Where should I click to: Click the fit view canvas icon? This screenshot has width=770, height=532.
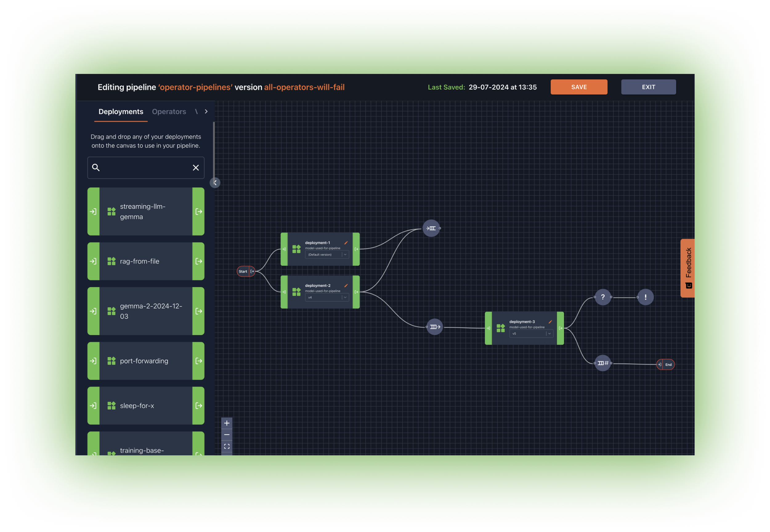[227, 446]
